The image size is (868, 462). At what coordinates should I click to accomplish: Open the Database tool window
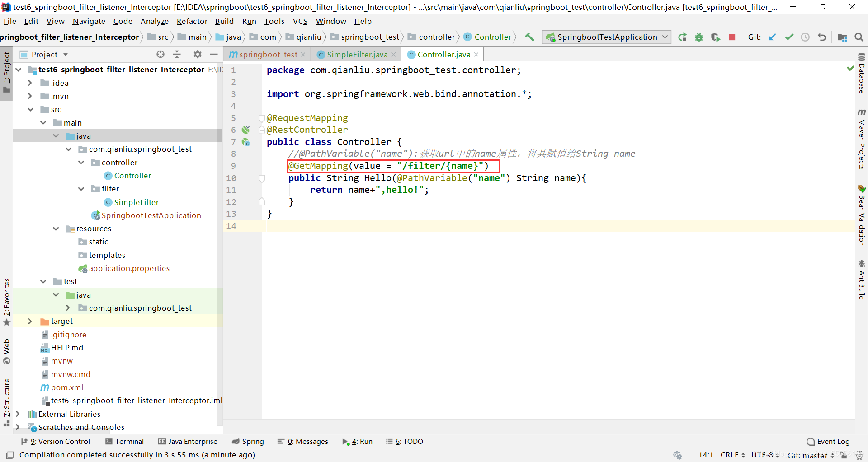pyautogui.click(x=862, y=74)
